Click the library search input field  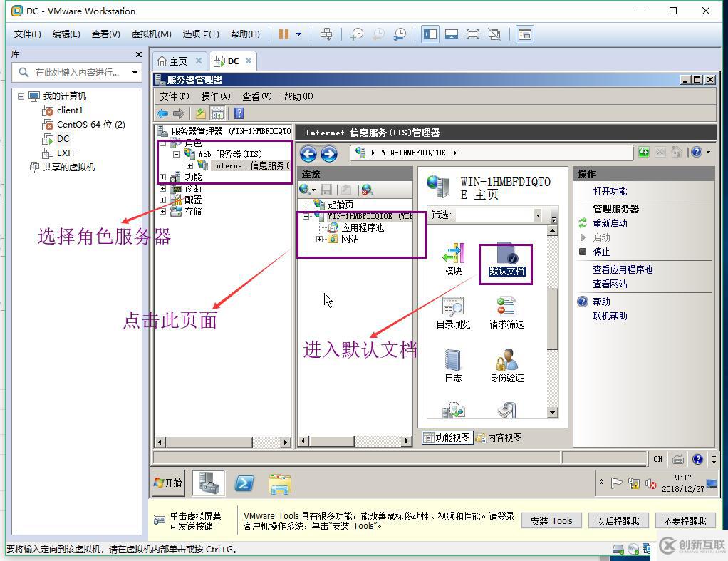[78, 73]
